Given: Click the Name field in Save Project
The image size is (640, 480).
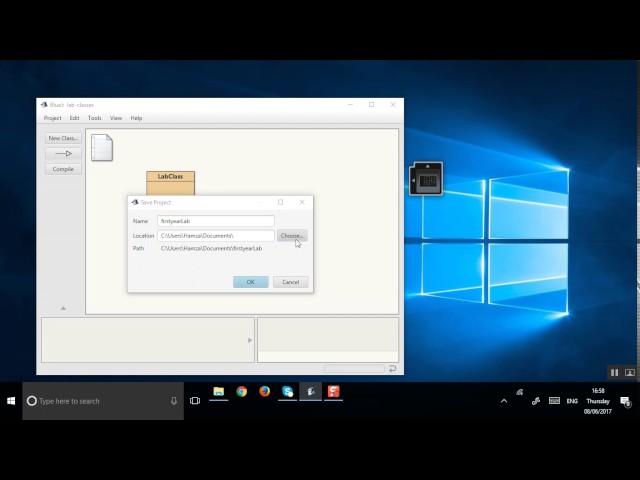Looking at the screenshot, I should pos(216,221).
